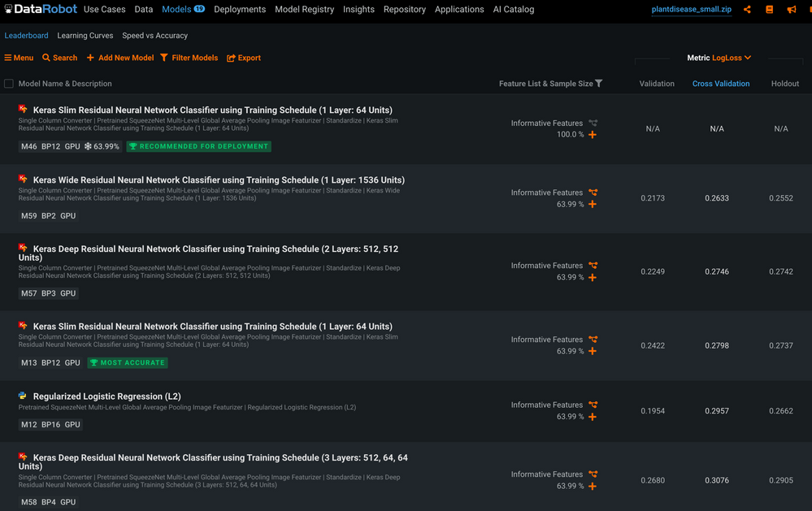Viewport: 812px width, 511px height.
Task: Click the plus icon in M46 row
Action: tap(593, 135)
